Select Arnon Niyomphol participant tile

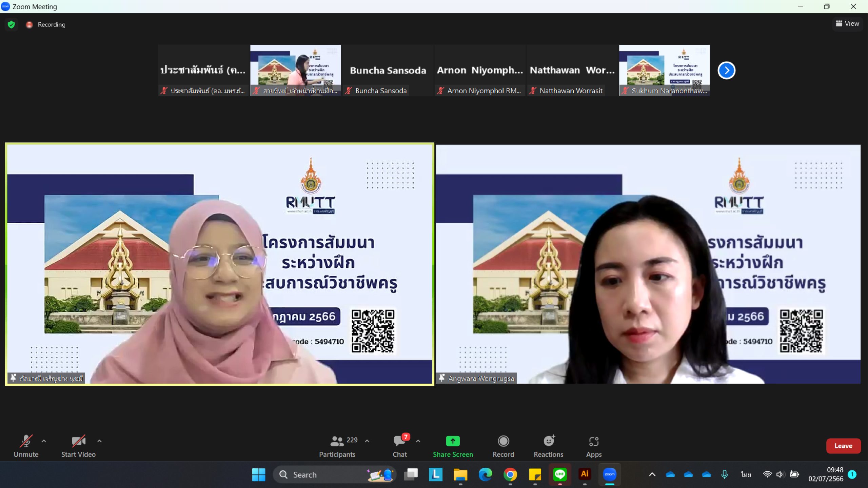[480, 70]
